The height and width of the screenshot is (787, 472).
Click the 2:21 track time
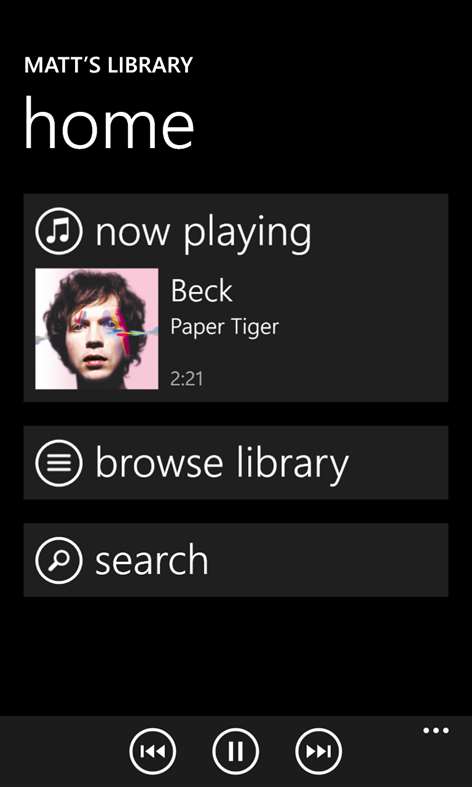pos(187,379)
